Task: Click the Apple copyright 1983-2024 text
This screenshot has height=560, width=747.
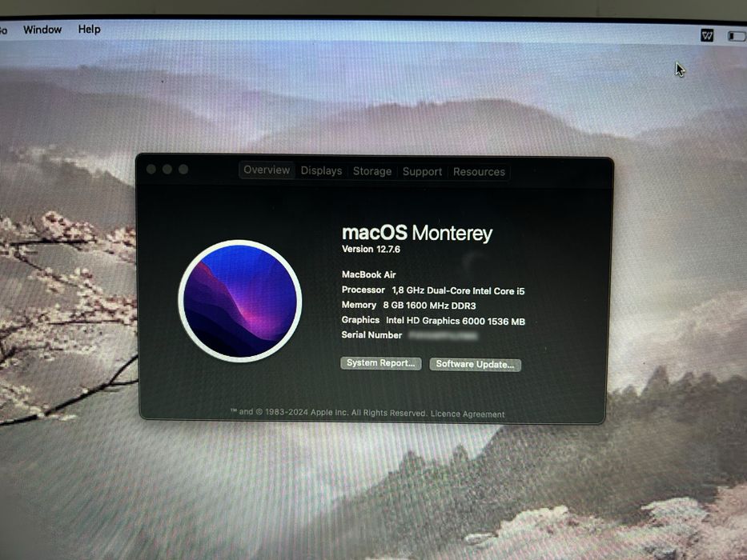Action: (x=329, y=412)
